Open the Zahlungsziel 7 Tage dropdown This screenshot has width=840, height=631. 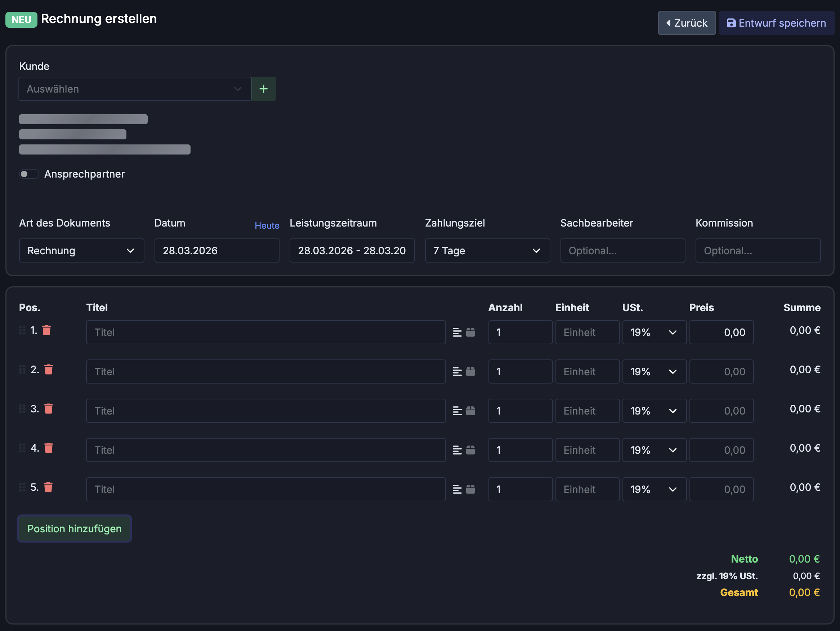tap(487, 251)
